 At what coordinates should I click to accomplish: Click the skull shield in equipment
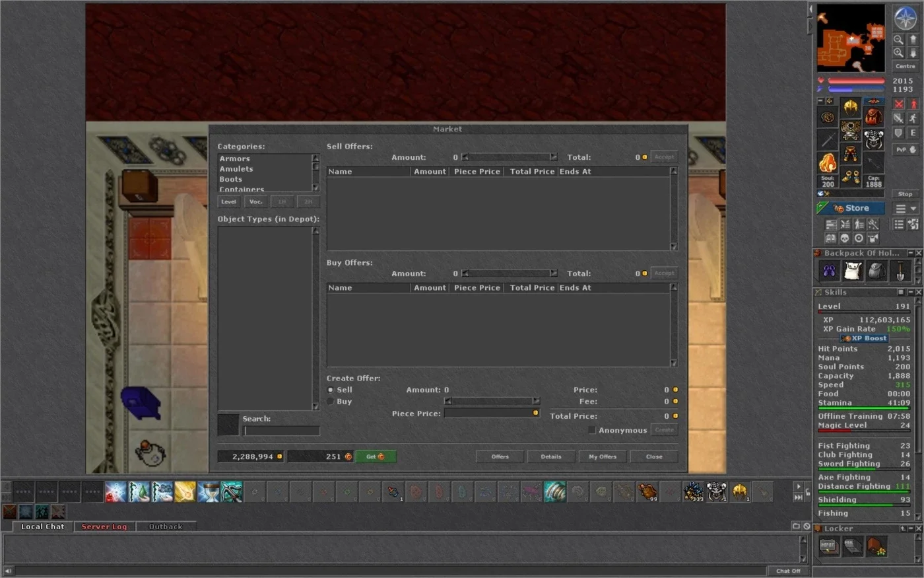tap(874, 140)
